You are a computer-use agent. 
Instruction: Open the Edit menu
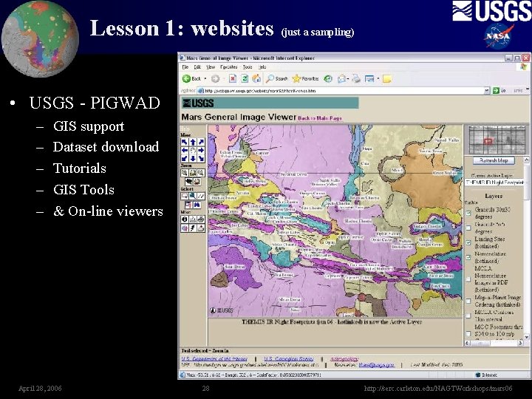[197, 67]
